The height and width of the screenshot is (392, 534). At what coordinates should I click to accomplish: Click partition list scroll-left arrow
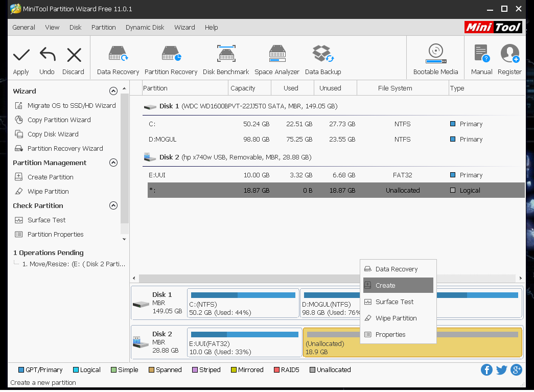click(x=134, y=278)
